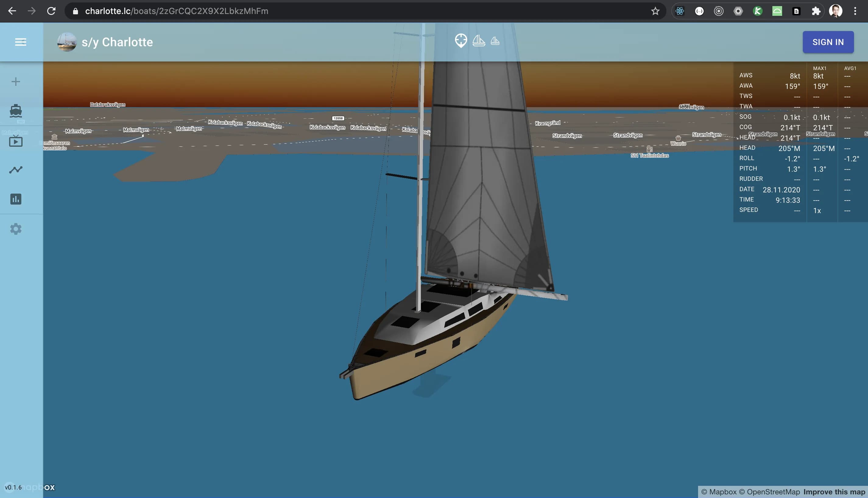This screenshot has width=868, height=498.
Task: Open settings via gear icon
Action: [16, 229]
